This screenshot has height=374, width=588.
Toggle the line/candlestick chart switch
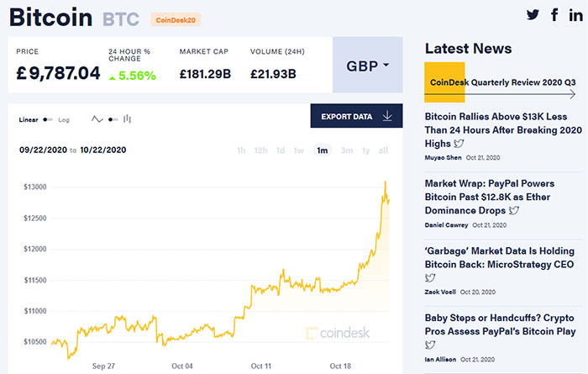(x=113, y=119)
